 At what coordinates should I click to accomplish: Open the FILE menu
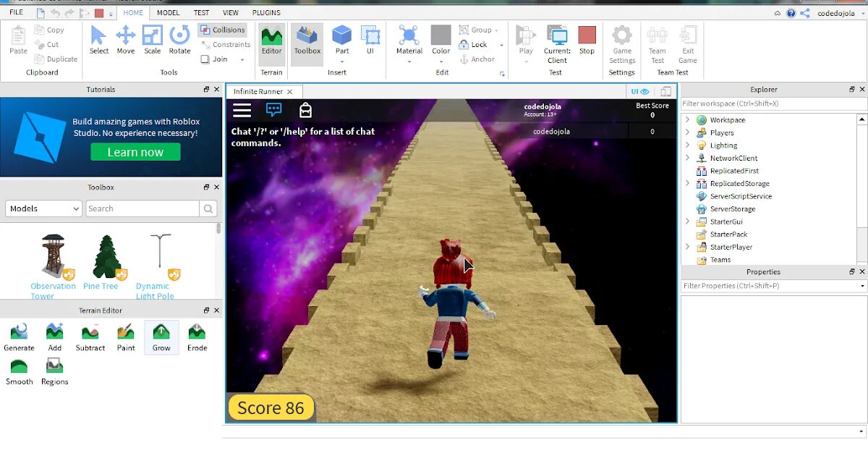(x=16, y=12)
